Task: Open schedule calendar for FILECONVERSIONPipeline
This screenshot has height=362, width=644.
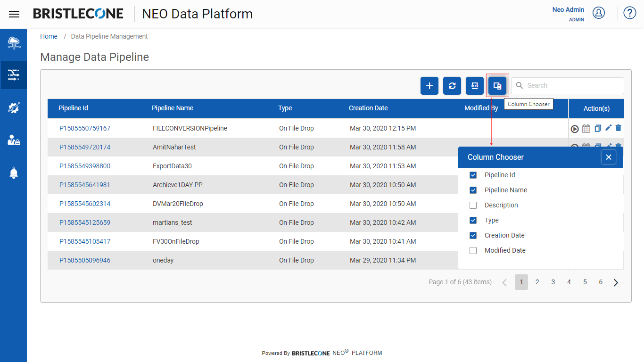Action: click(x=586, y=128)
